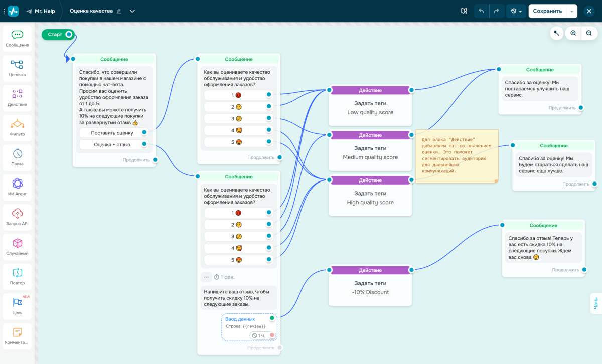This screenshot has height=364, width=602.
Task: Select the Случайный block icon
Action: pyautogui.click(x=17, y=247)
